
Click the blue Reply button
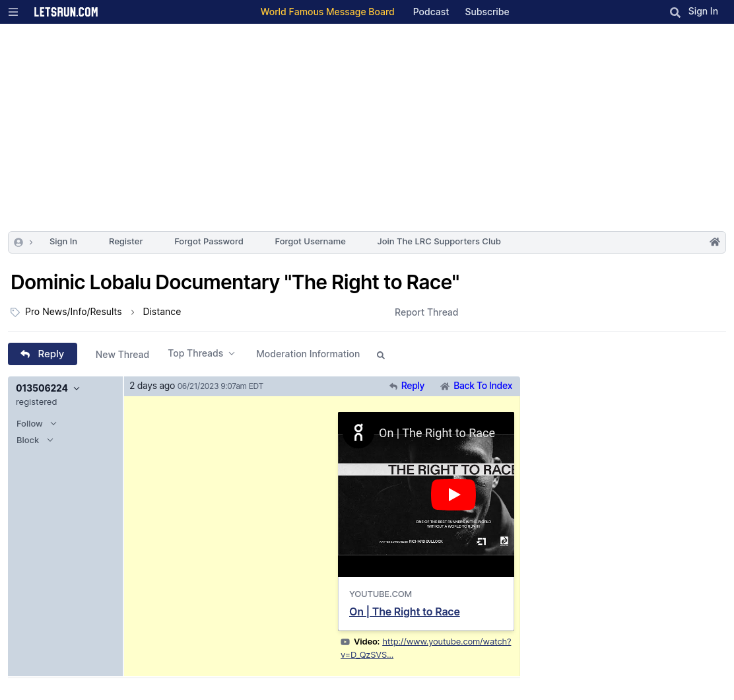pos(43,354)
